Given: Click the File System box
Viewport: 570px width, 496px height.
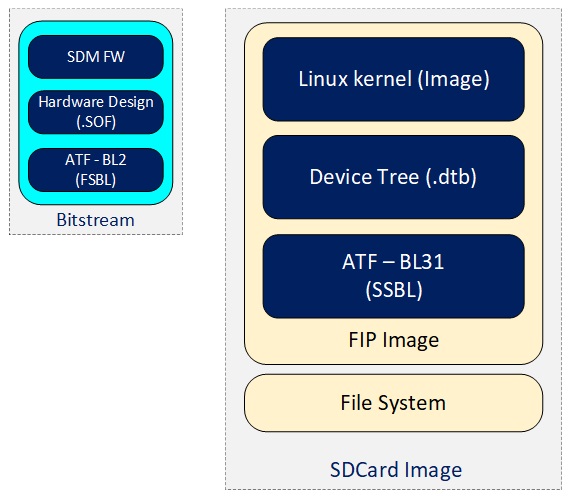Looking at the screenshot, I should coord(394,403).
